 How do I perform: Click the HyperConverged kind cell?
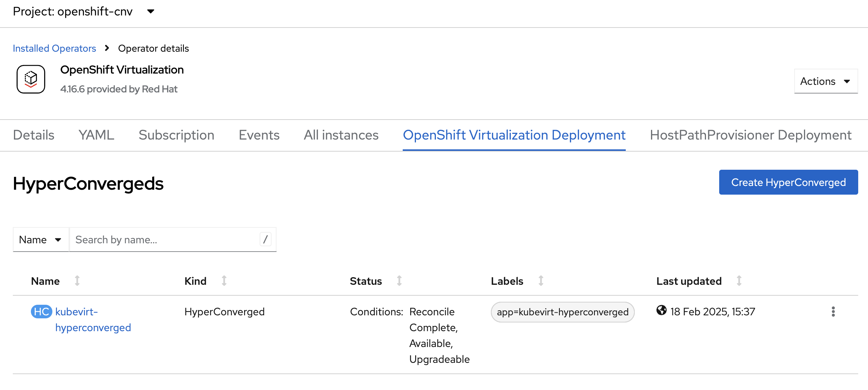[x=225, y=312]
